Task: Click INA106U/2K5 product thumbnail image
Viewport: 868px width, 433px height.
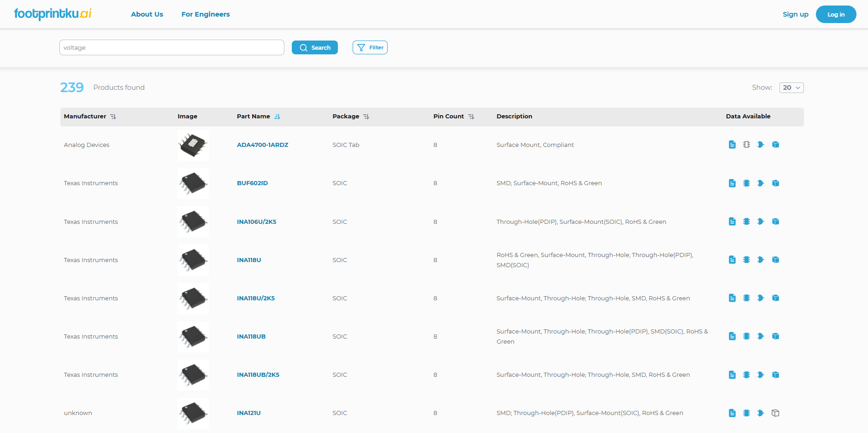Action: [193, 222]
